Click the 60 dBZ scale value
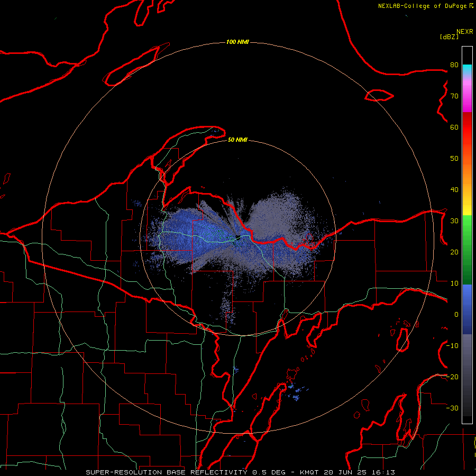This screenshot has height=476, width=476. (454, 127)
